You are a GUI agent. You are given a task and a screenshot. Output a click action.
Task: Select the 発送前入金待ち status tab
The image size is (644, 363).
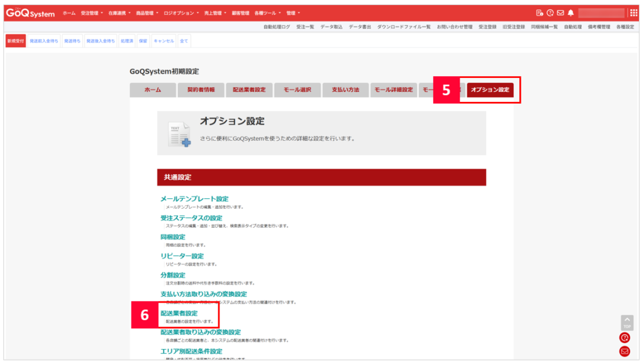click(x=44, y=41)
